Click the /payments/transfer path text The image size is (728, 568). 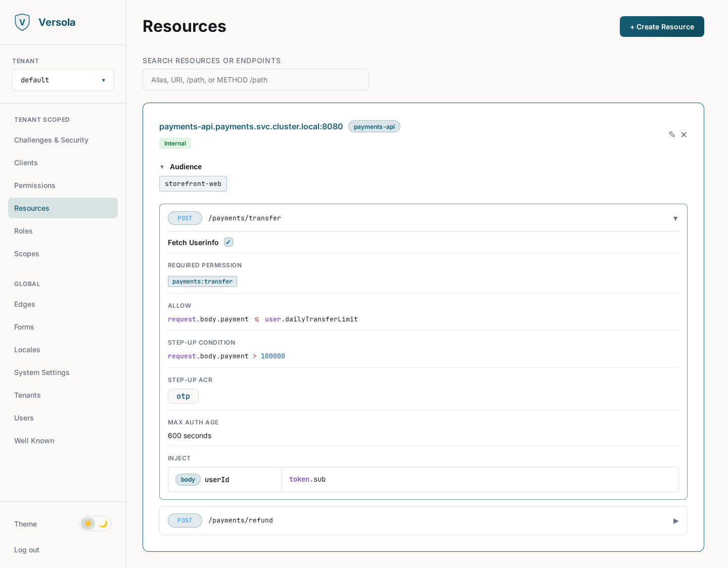click(x=245, y=218)
